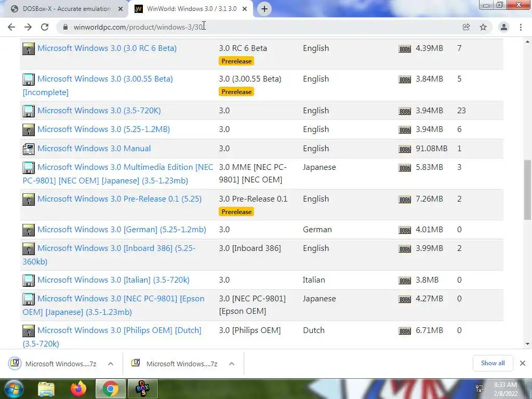
Task: Click the manual document icon
Action: pyautogui.click(x=29, y=149)
